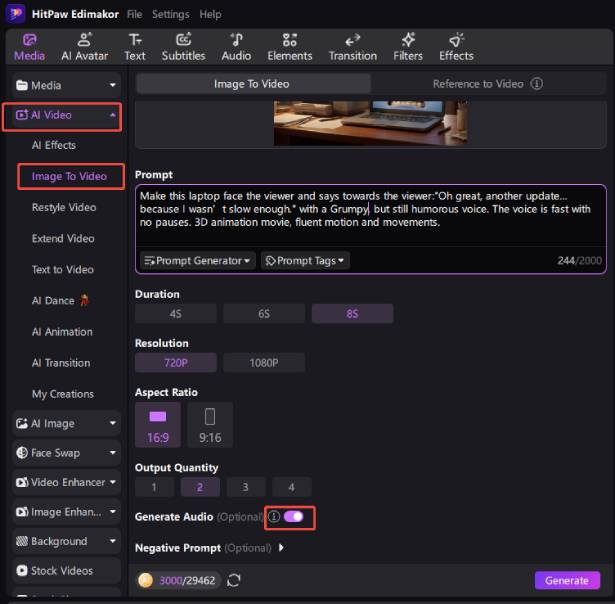This screenshot has height=604, width=615.
Task: Expand the AI Image dropdown arrow
Action: (x=113, y=423)
